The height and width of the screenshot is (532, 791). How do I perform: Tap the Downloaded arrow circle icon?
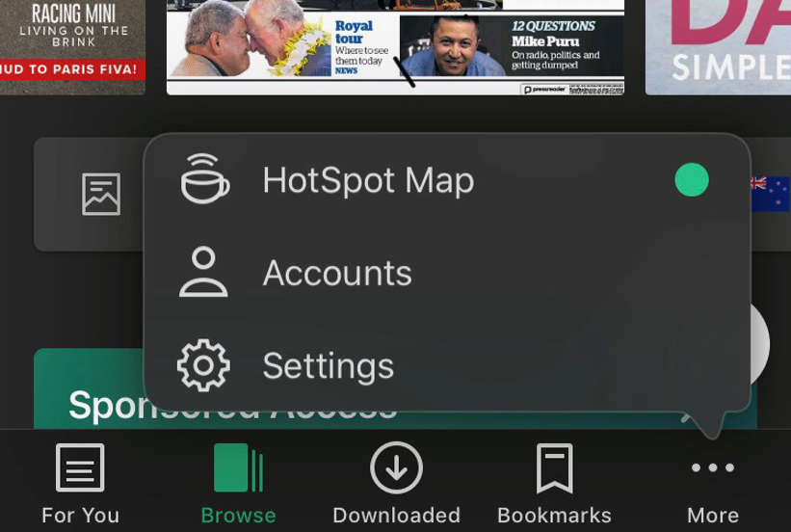[396, 469]
